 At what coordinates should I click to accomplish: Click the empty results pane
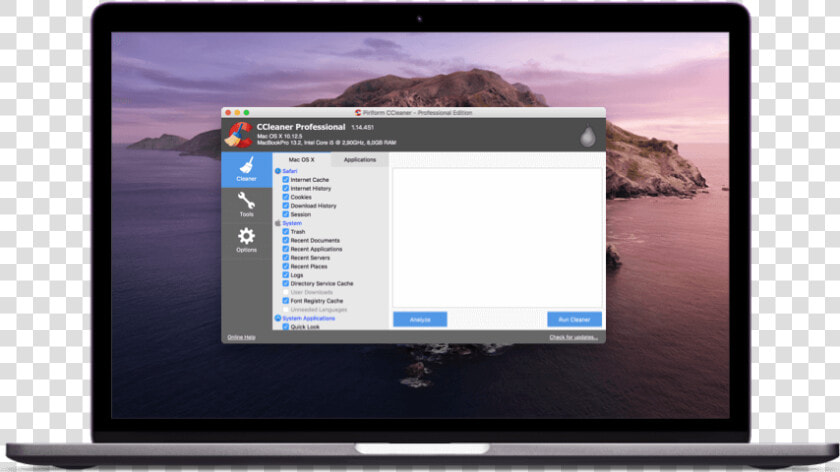point(497,238)
